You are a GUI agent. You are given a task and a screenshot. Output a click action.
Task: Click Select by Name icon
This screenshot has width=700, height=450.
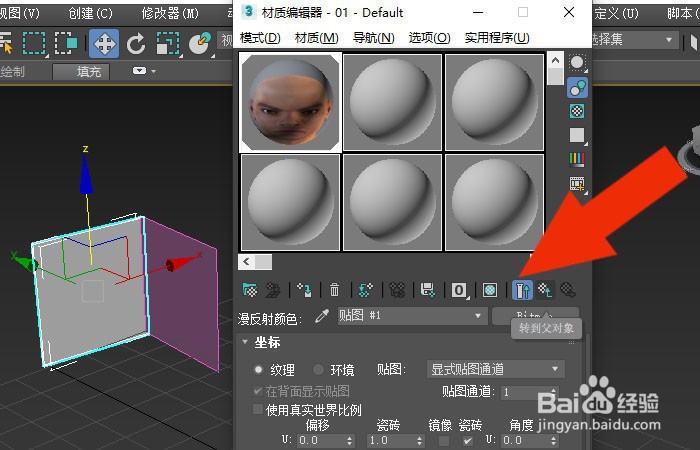point(6,44)
